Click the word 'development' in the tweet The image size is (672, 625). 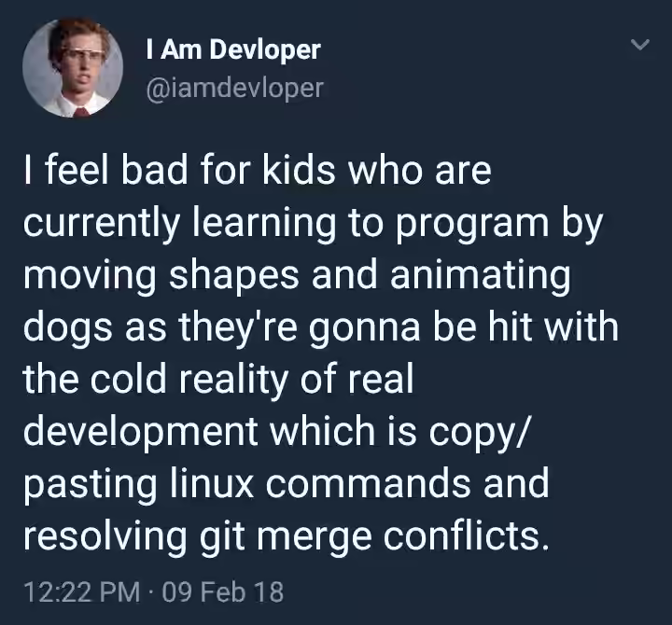click(x=141, y=433)
